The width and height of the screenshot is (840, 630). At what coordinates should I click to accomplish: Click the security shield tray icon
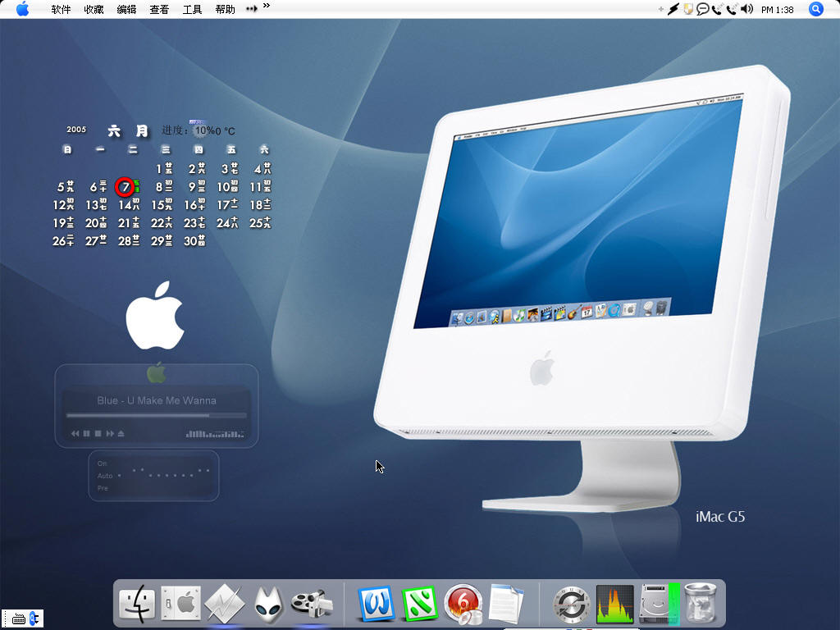688,9
